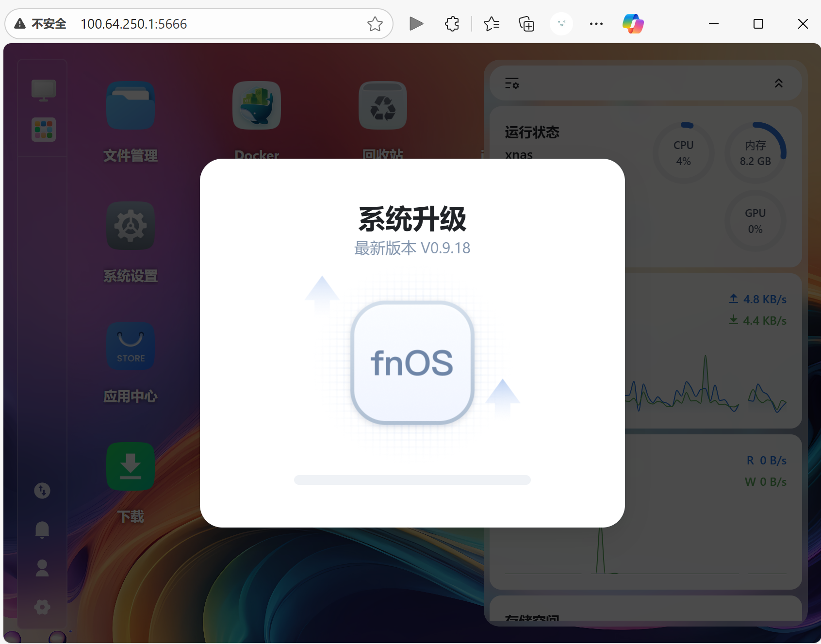
Task: Open the browser favorites list icon
Action: point(492,24)
